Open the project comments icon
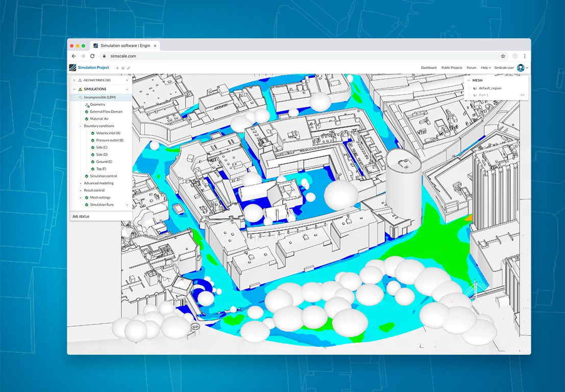Viewport: 565px width, 392px height. point(123,68)
